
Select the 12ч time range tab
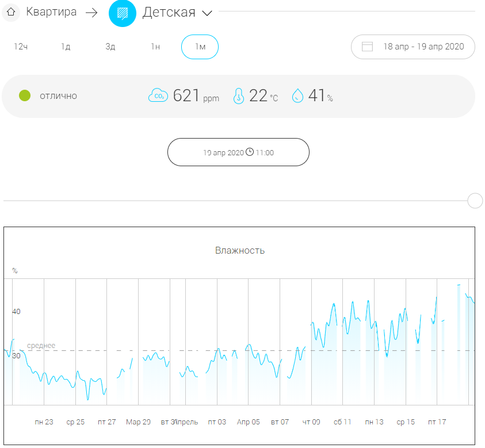(21, 47)
